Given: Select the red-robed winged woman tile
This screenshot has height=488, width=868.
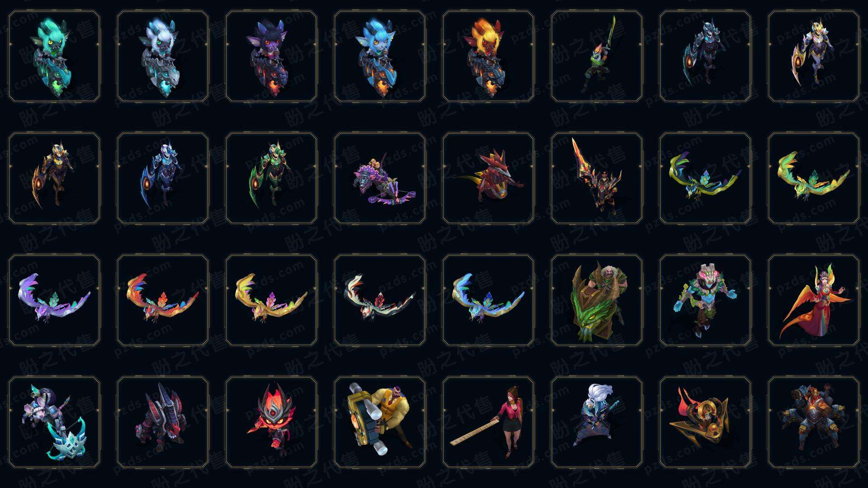Looking at the screenshot, I should pos(814,300).
